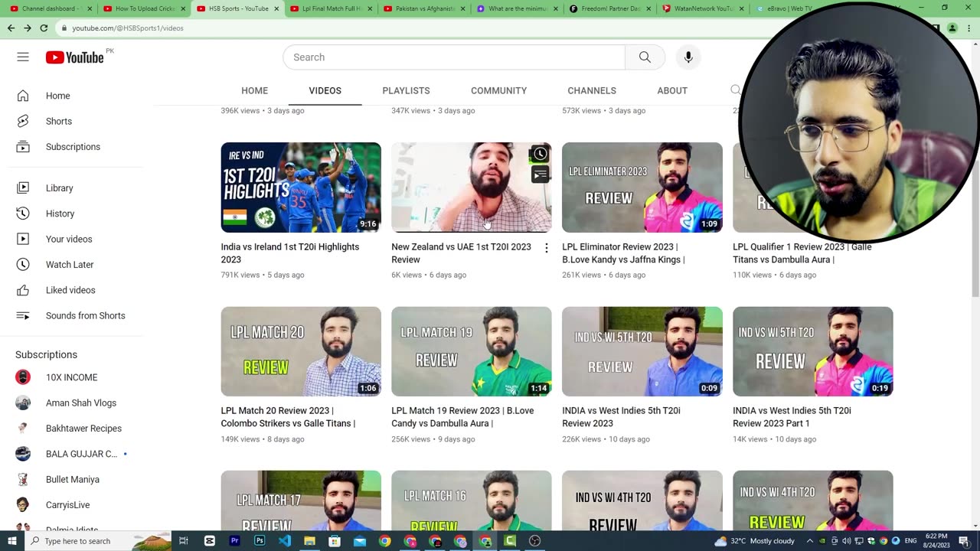980x551 pixels.
Task: Open the COMMUNITY tab
Action: click(x=498, y=90)
